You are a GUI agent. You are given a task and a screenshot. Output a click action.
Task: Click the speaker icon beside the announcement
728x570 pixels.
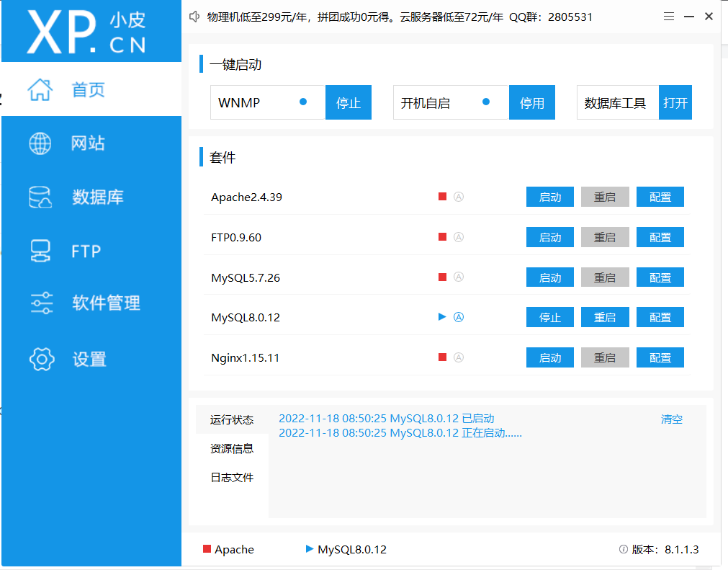[194, 16]
